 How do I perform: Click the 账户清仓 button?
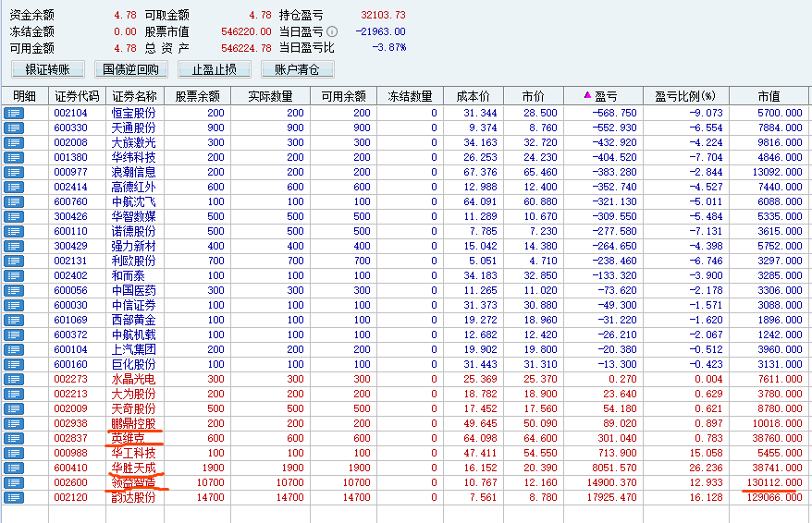(x=297, y=69)
